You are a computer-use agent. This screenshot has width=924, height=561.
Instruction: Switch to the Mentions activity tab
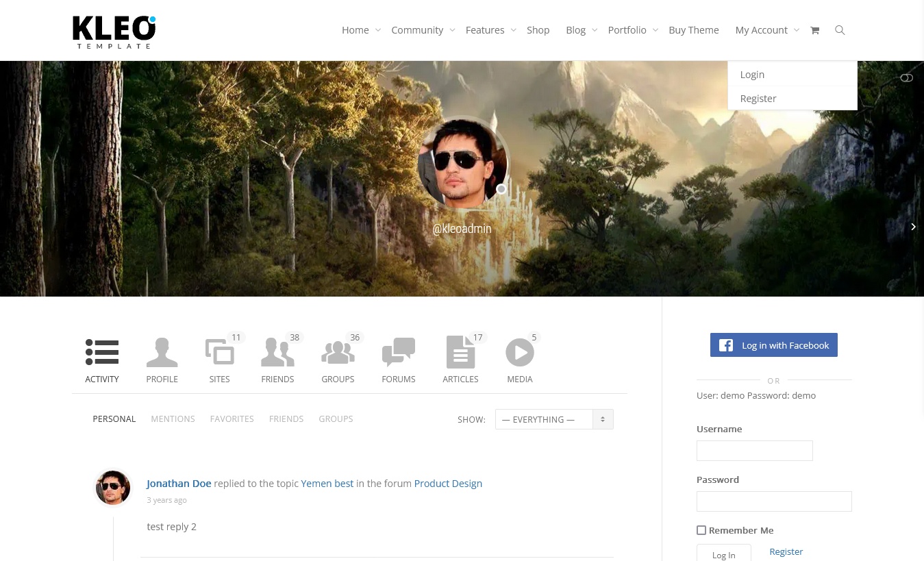173,419
